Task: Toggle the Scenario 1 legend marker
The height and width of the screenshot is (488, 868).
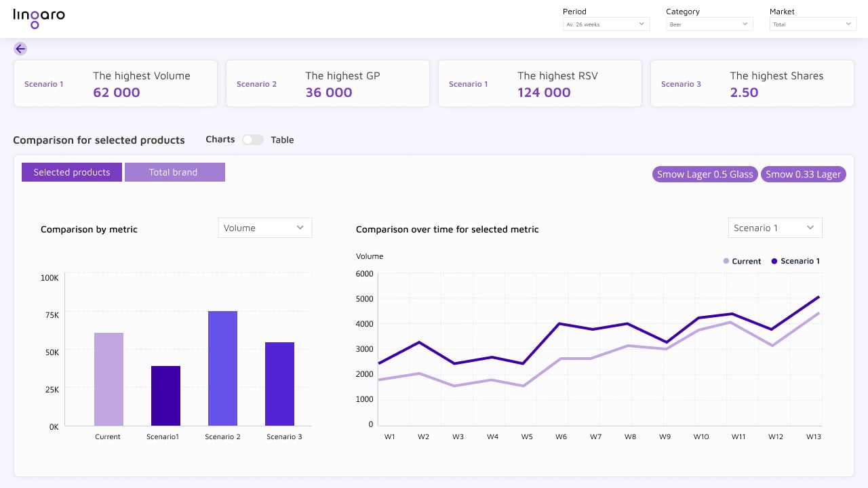Action: pyautogui.click(x=774, y=261)
